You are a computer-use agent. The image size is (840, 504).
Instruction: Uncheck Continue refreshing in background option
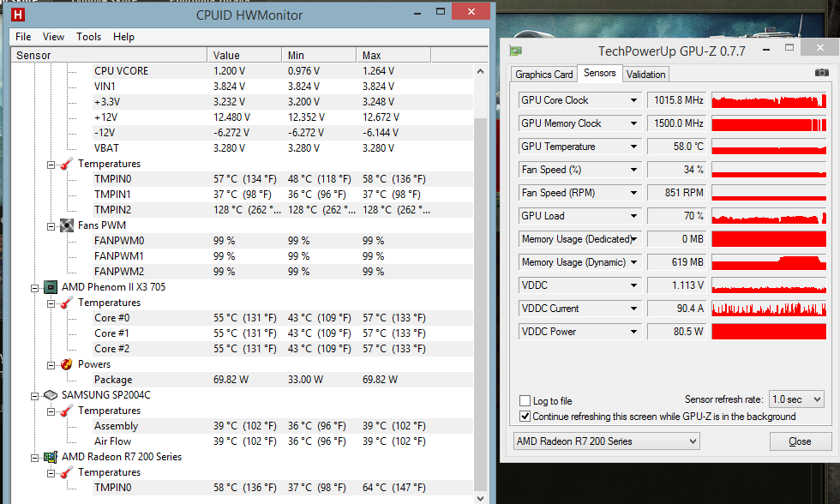pos(525,417)
